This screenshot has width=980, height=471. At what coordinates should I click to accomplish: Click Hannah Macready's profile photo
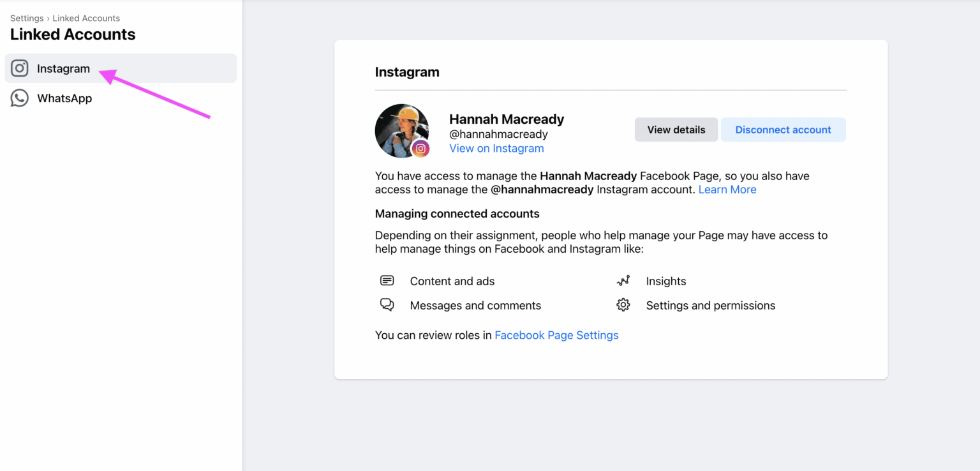point(402,131)
